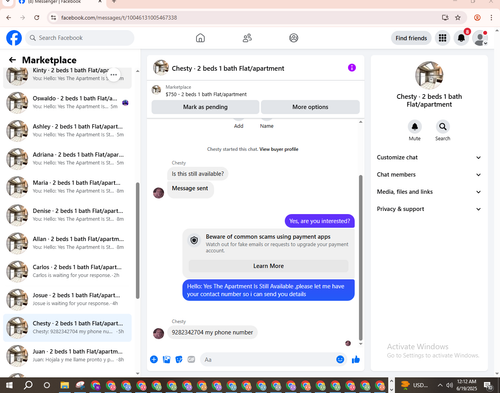Open the taskbar clock and date

pyautogui.click(x=467, y=385)
